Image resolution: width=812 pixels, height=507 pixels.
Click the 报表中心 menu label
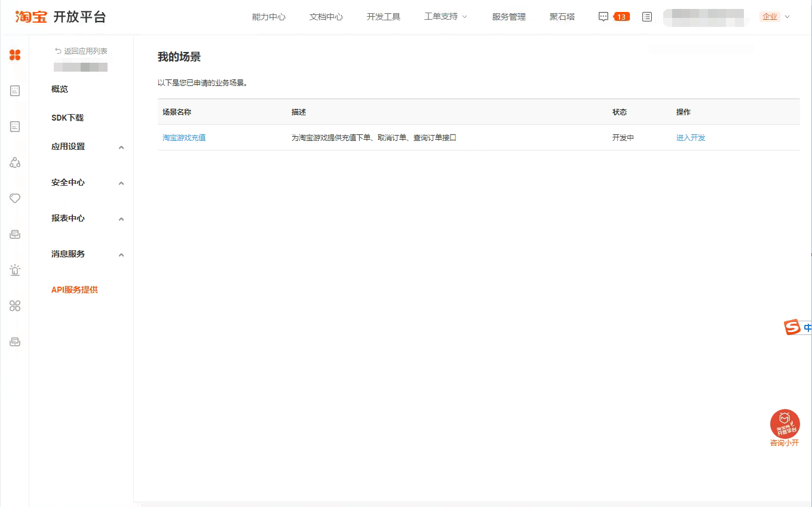68,218
